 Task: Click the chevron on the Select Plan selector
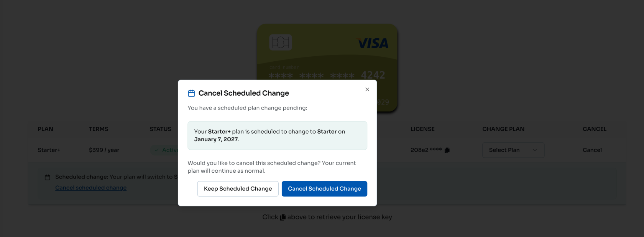pyautogui.click(x=535, y=150)
